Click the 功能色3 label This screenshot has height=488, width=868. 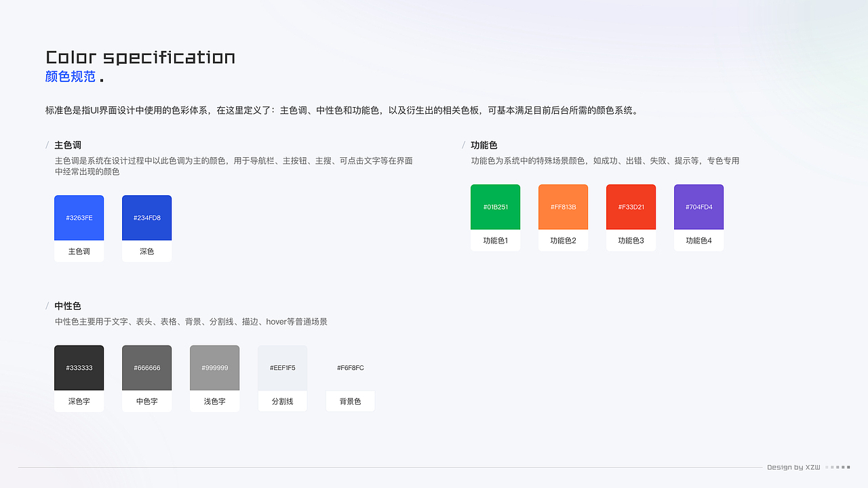[631, 241]
